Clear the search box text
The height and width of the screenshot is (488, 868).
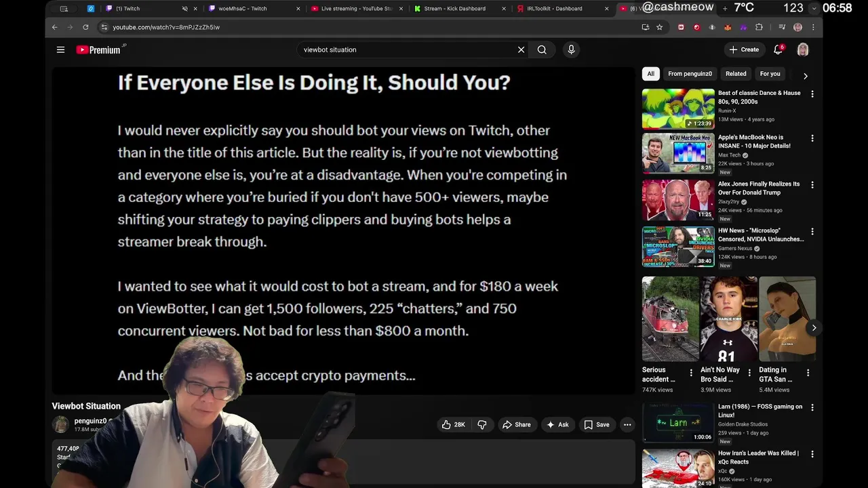tap(521, 49)
